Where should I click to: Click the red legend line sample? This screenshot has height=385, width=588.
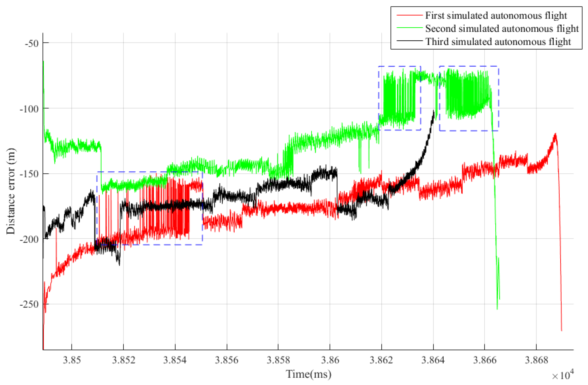pyautogui.click(x=409, y=15)
